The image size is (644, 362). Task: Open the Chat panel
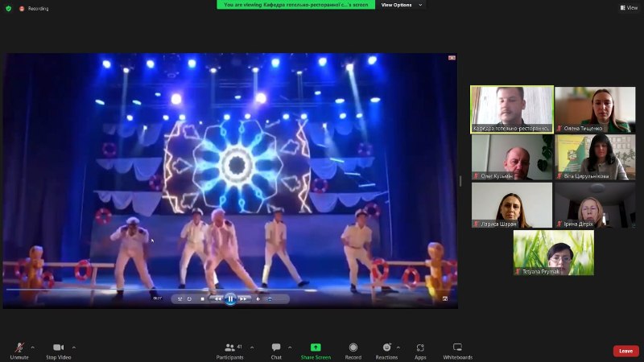[276, 350]
